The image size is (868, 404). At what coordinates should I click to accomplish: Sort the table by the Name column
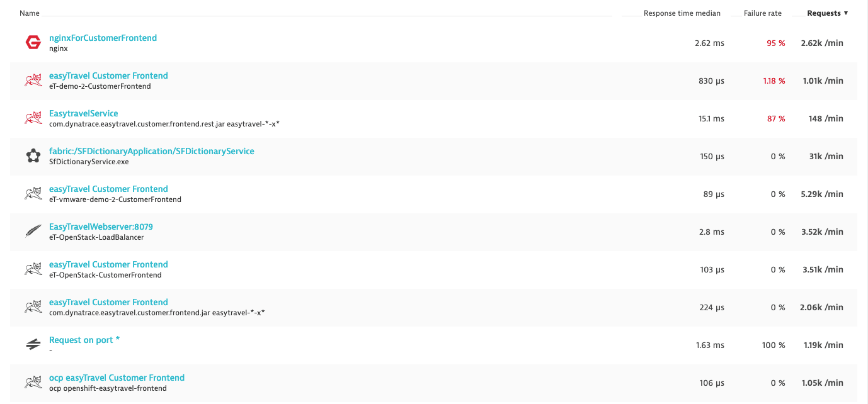[x=30, y=13]
